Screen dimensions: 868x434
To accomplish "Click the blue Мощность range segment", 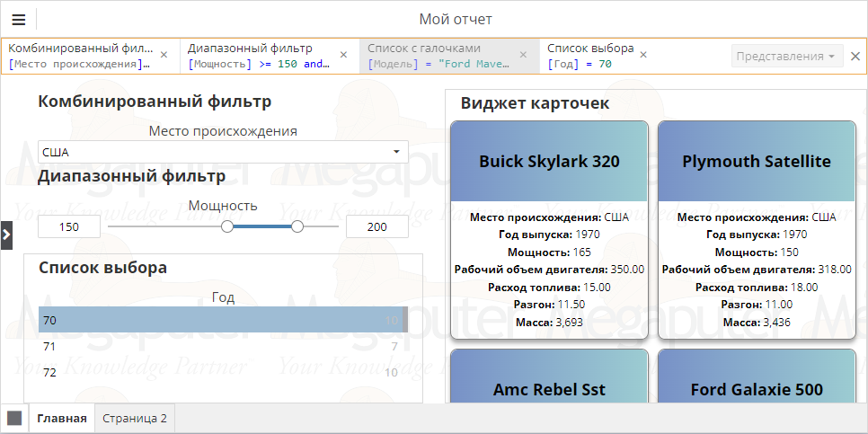I will [262, 226].
